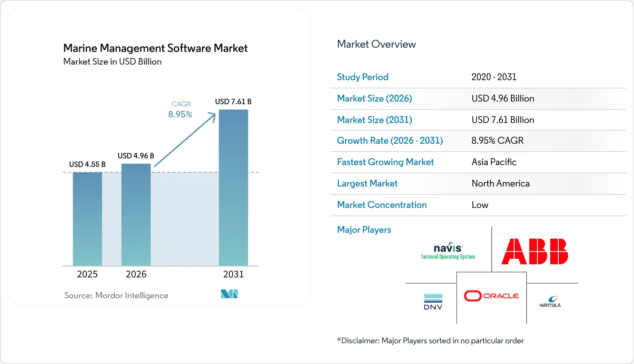Click the CAGR 8.95% annotation
This screenshot has height=364, width=634.
pos(180,109)
